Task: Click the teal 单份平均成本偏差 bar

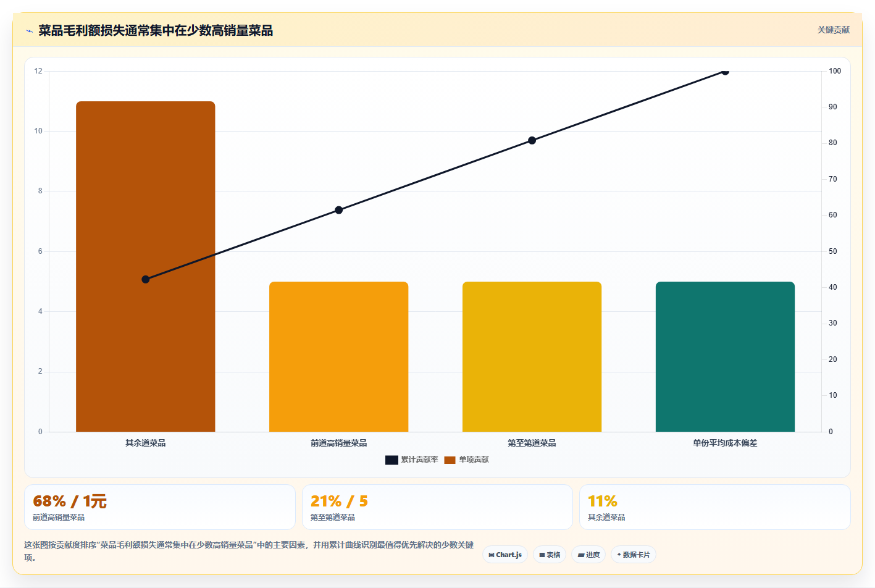Action: pyautogui.click(x=725, y=356)
